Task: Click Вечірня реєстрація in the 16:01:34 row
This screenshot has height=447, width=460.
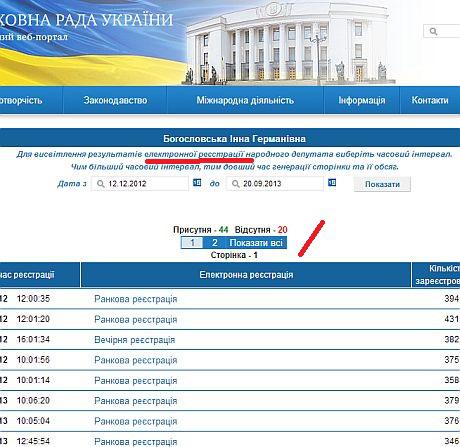Action: 135,340
